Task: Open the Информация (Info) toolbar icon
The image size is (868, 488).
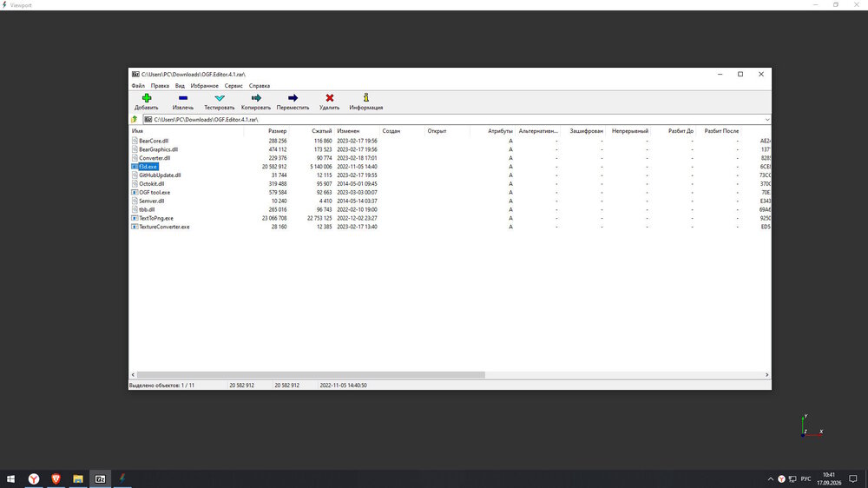Action: (366, 98)
